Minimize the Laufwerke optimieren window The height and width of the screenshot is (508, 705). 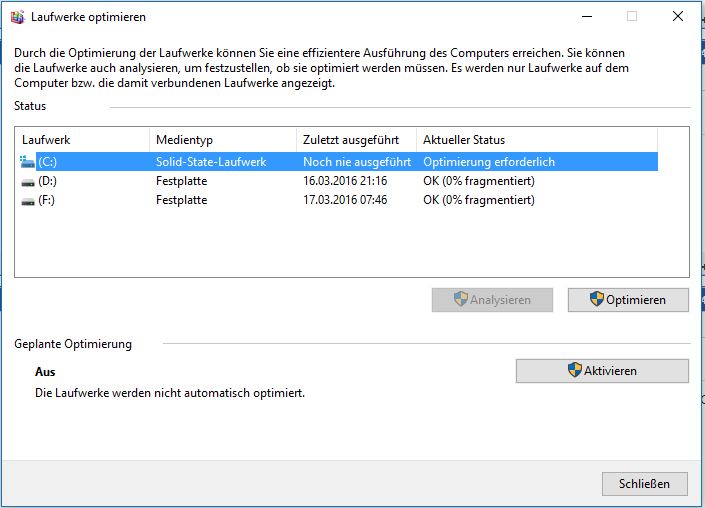pyautogui.click(x=587, y=17)
